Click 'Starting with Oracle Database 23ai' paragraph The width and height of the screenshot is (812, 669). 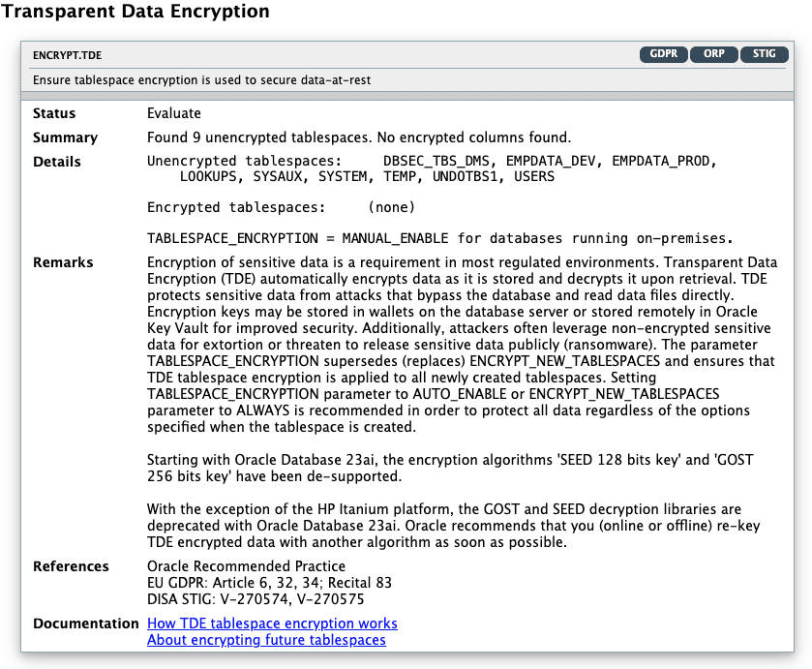(x=450, y=468)
